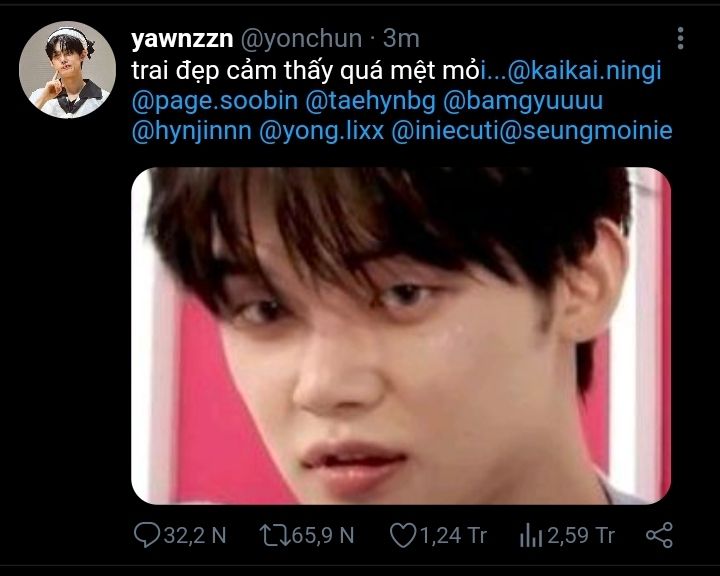Click the display name yawnzzn
720x576 pixels.
(181, 39)
